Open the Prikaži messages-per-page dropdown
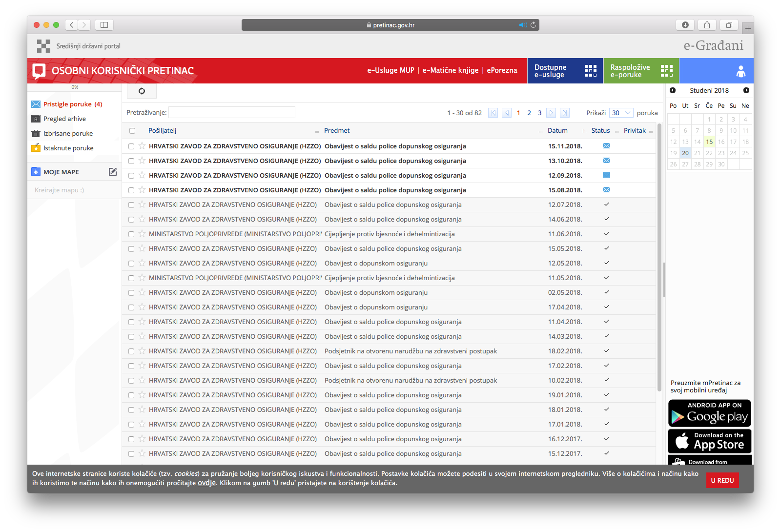 tap(621, 113)
